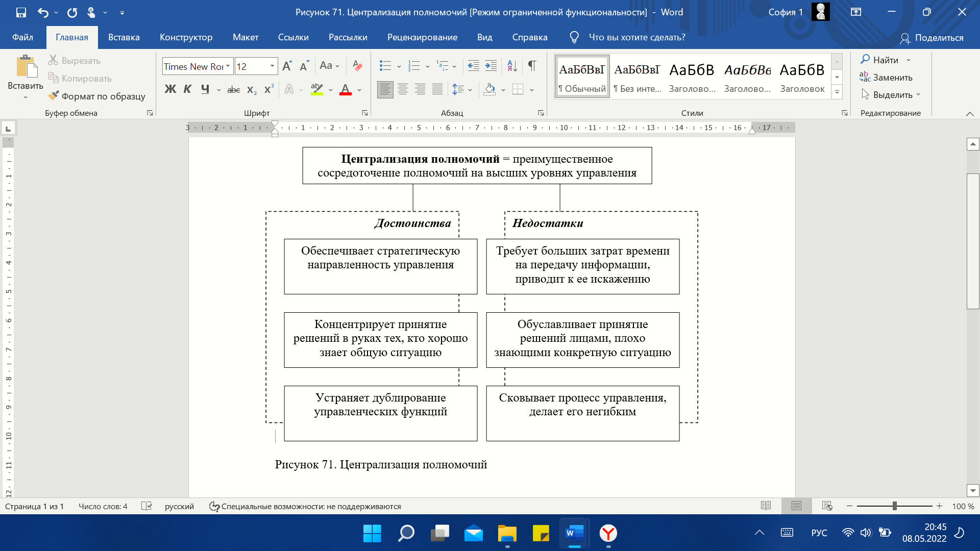This screenshot has width=980, height=551.
Task: Click the tab selector at ruler corner
Action: tap(8, 128)
